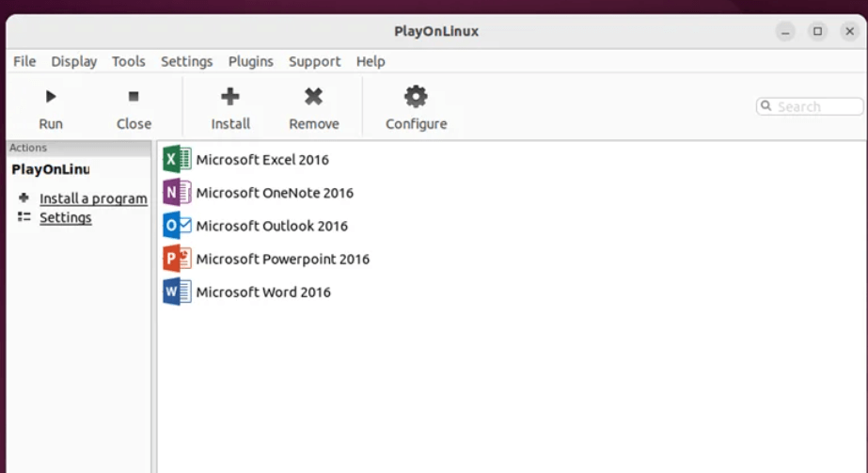Viewport: 868px width, 473px height.
Task: Select the Microsoft Powerpoint 2016 icon
Action: coord(177,259)
